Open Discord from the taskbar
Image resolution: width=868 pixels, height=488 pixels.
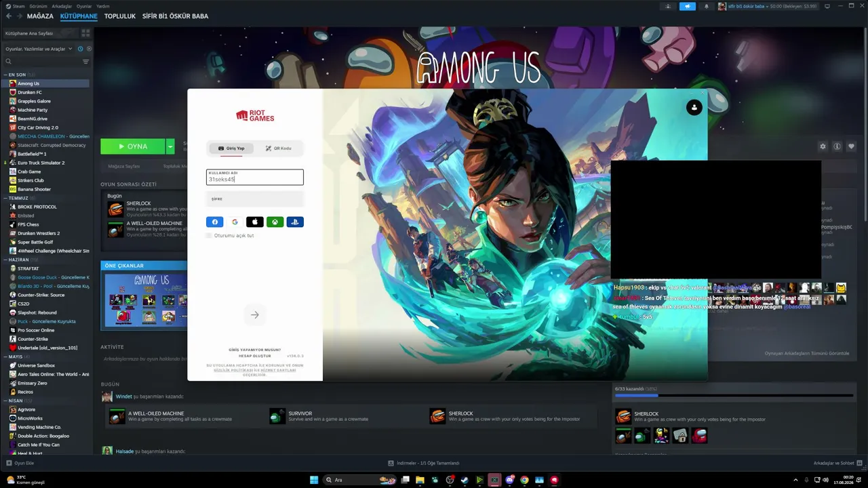coord(509,480)
